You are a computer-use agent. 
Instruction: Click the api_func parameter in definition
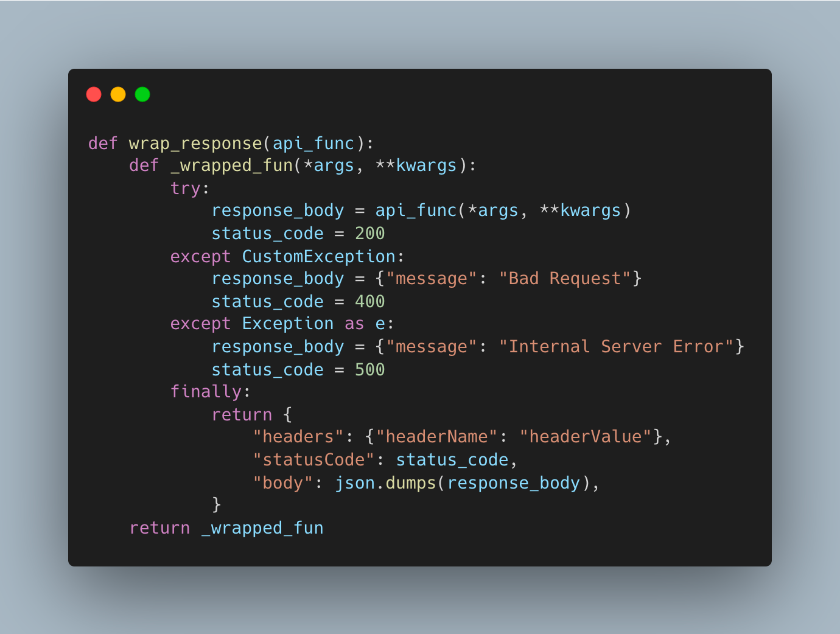click(313, 144)
